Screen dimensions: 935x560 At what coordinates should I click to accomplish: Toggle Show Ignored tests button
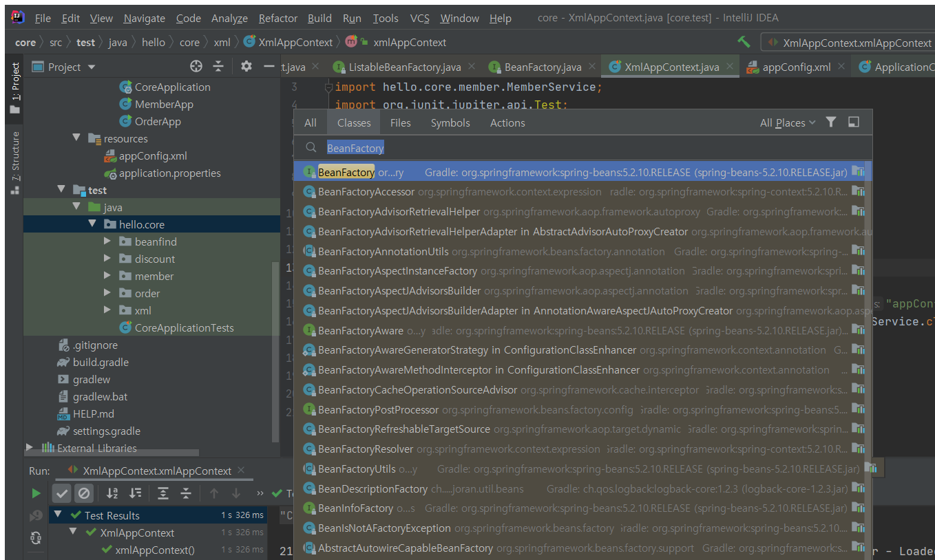pyautogui.click(x=84, y=493)
